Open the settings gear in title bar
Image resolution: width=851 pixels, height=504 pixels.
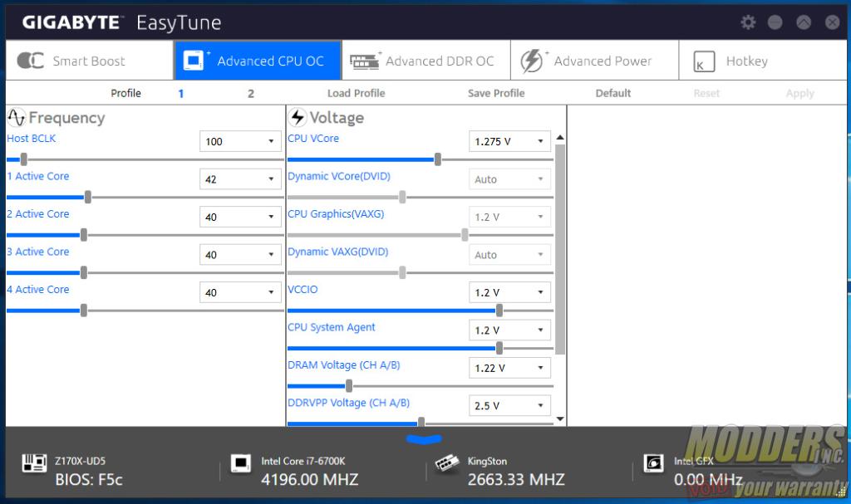click(x=748, y=22)
